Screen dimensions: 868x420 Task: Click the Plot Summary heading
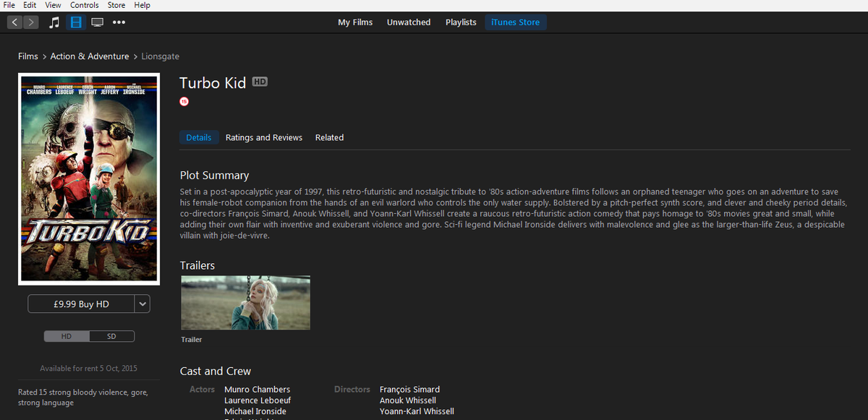[214, 176]
